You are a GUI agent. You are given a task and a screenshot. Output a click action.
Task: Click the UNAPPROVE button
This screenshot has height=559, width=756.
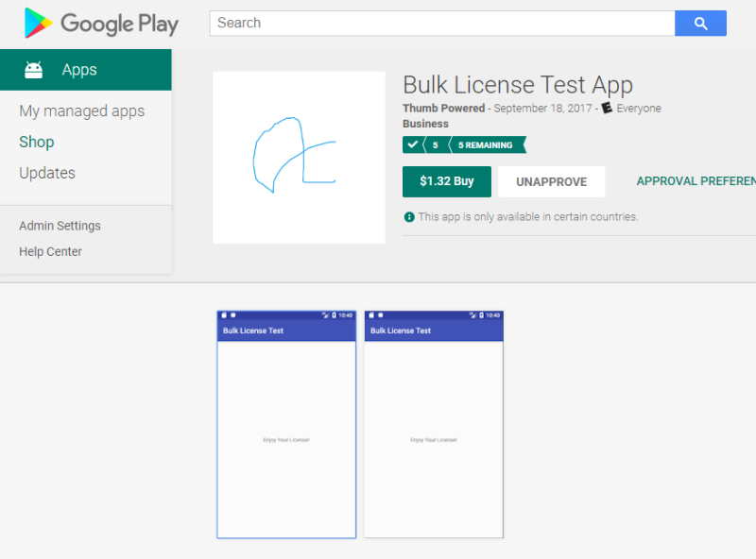pos(552,181)
